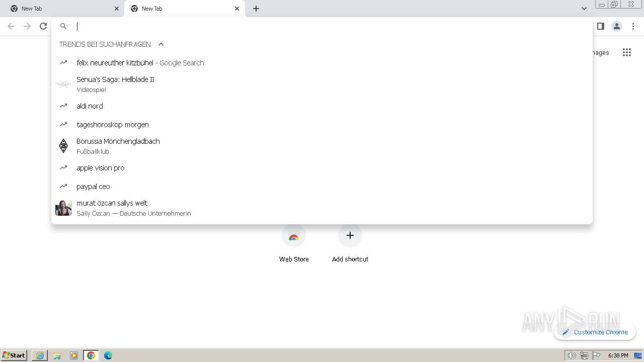Pick the apple vision pro suggestion
Image resolution: width=644 pixels, height=362 pixels.
tap(322, 168)
